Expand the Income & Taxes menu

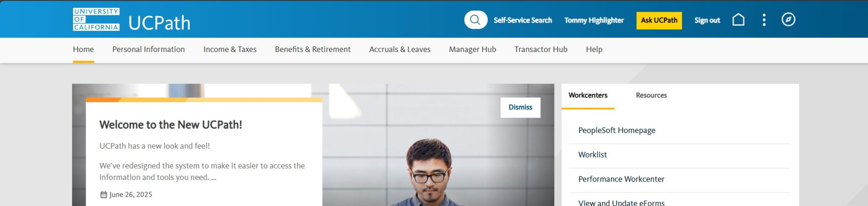pyautogui.click(x=230, y=49)
